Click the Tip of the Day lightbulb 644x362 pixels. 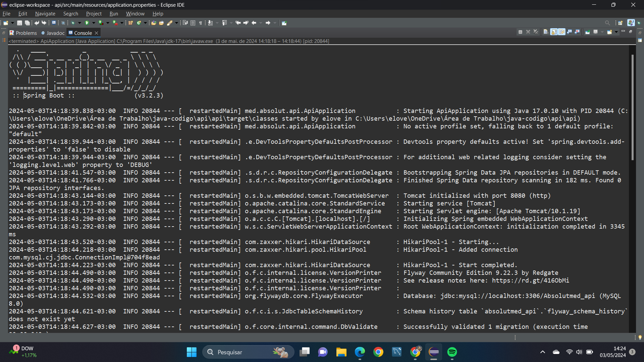pos(640,338)
